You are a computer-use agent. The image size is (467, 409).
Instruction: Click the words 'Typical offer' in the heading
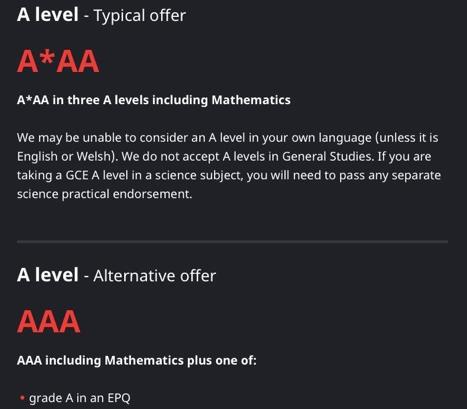140,16
